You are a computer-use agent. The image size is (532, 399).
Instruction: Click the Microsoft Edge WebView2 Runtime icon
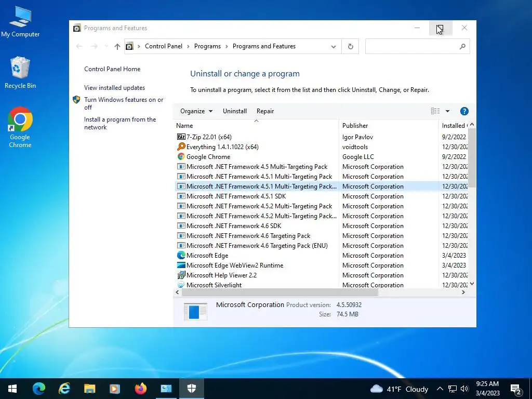(x=181, y=265)
